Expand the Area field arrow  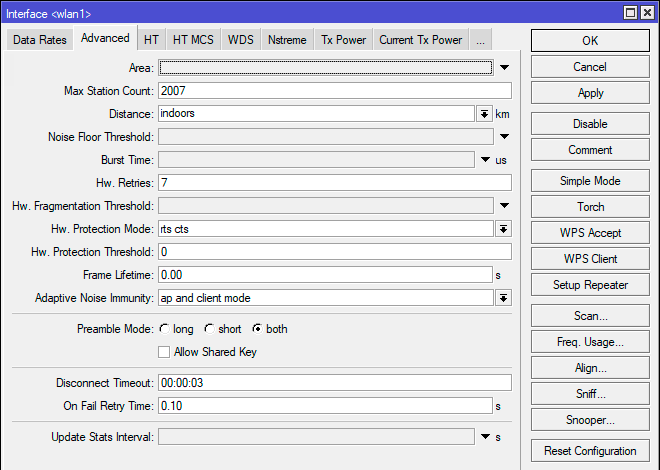(x=505, y=68)
